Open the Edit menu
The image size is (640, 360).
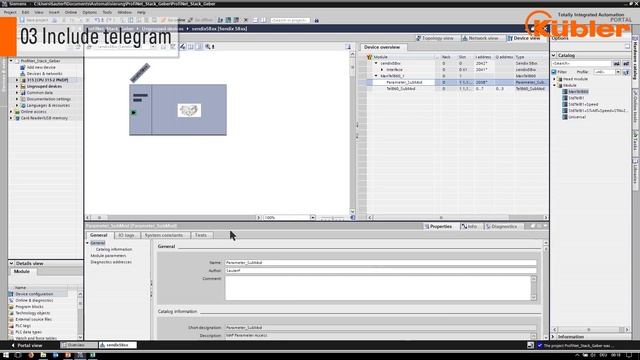pos(25,12)
